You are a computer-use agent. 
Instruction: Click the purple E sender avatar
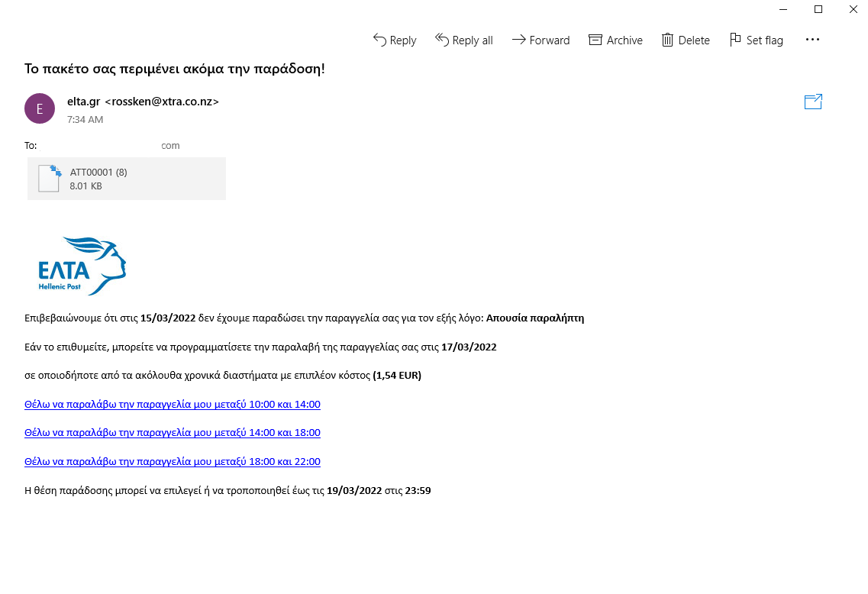[x=39, y=108]
